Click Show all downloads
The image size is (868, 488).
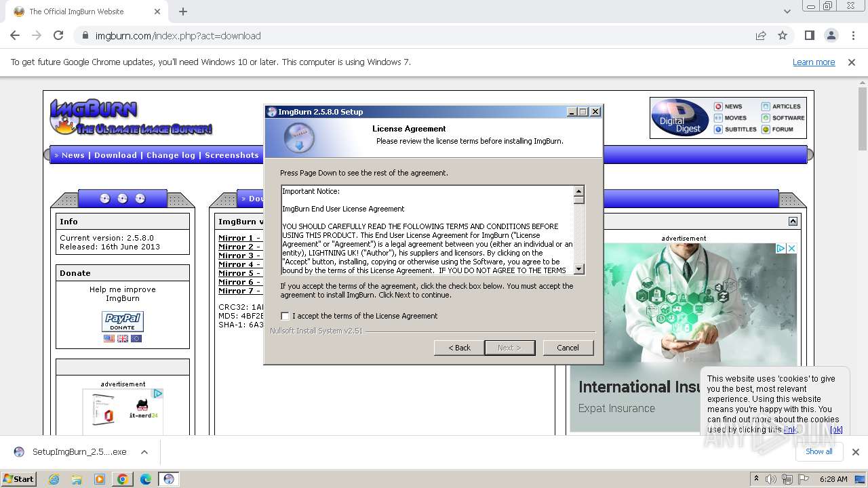(818, 452)
